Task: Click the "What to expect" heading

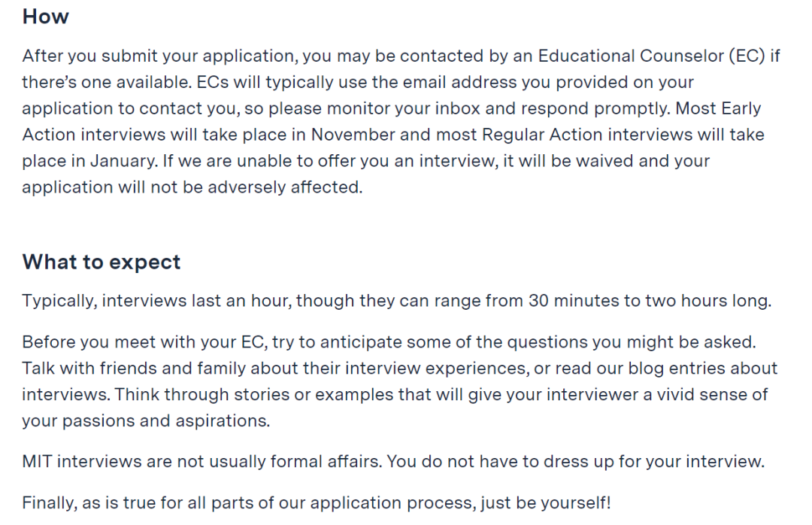Action: pos(101,262)
